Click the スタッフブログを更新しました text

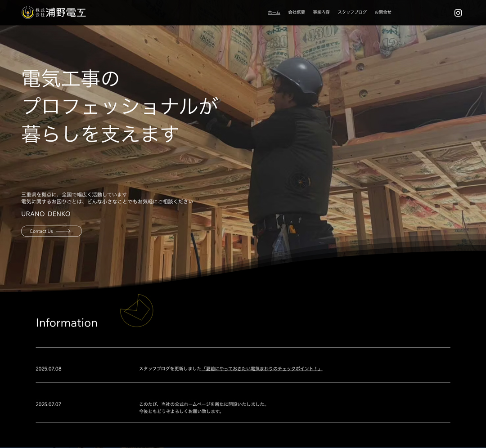click(170, 369)
